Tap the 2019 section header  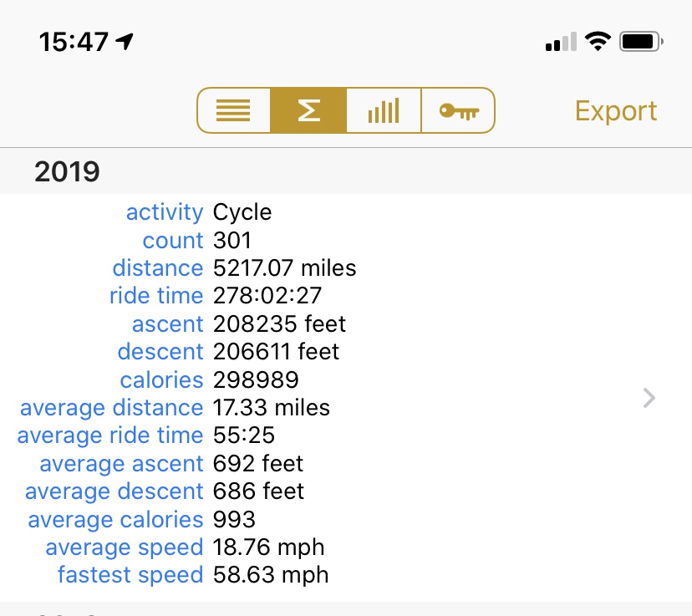[67, 172]
